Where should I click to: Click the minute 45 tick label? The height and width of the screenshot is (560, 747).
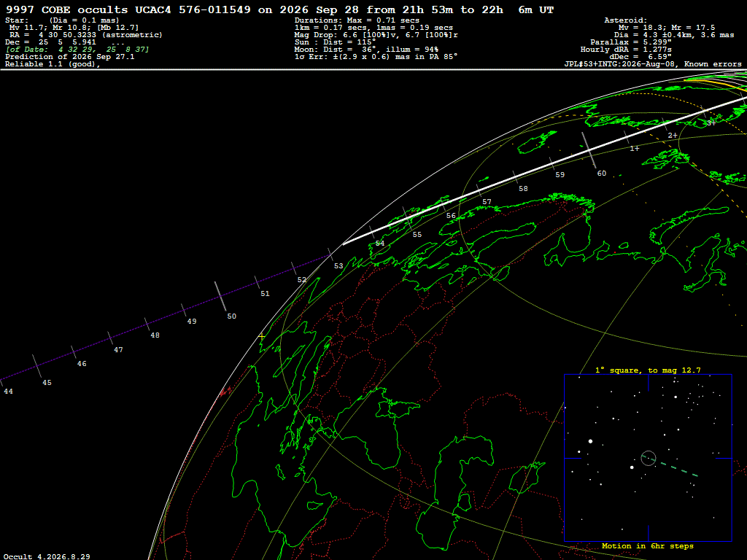point(47,382)
